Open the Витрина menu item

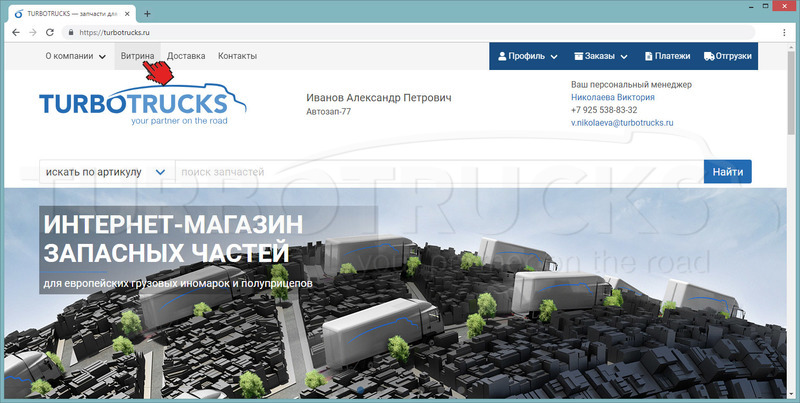tap(137, 56)
